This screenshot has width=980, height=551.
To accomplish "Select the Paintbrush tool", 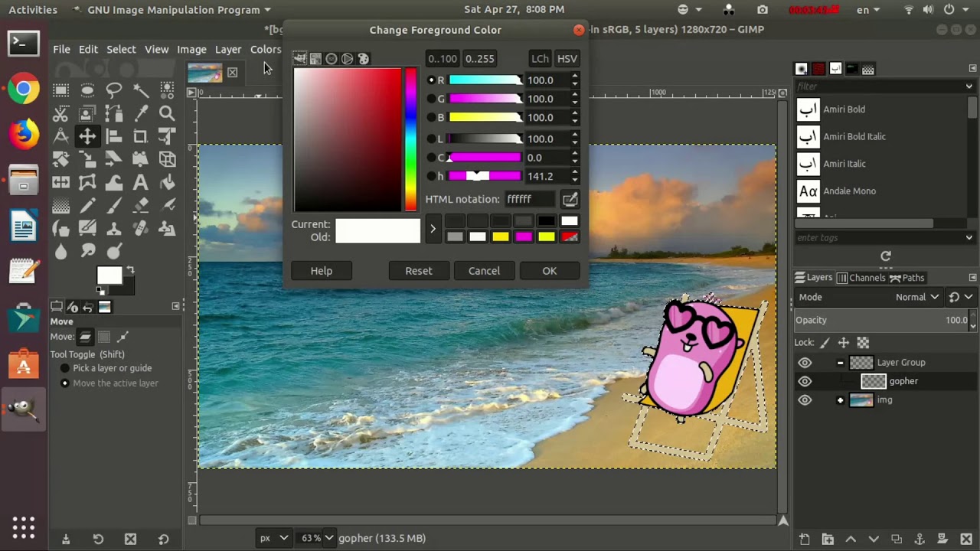I will 113,205.
